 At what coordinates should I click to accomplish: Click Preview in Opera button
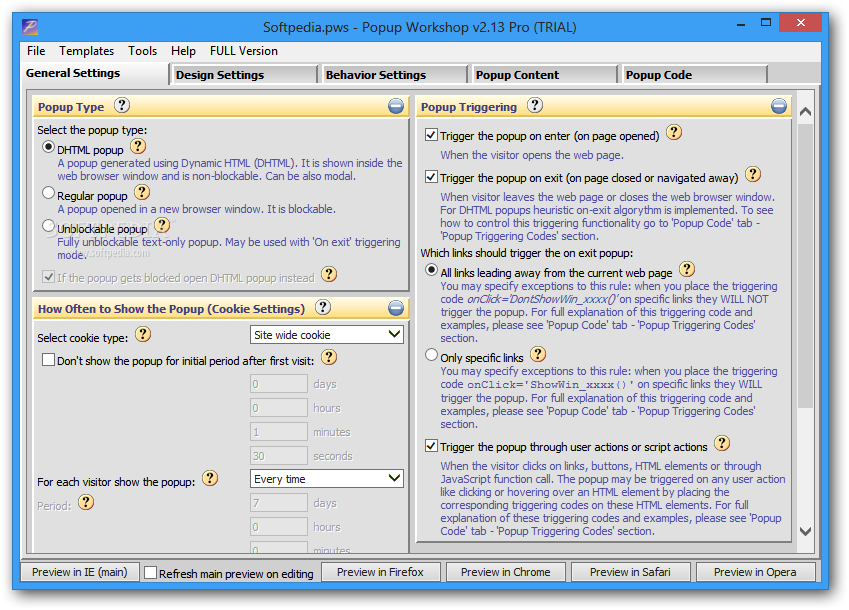tap(755, 572)
